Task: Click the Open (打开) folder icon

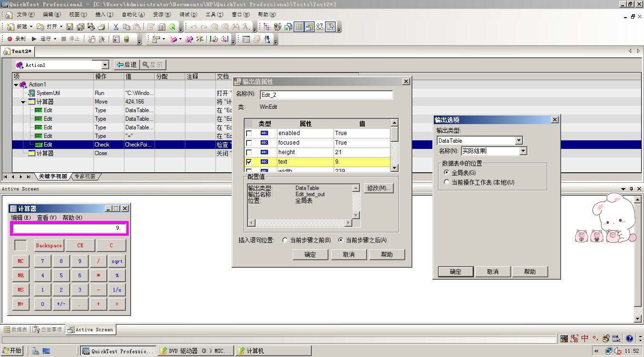Action: click(x=41, y=27)
